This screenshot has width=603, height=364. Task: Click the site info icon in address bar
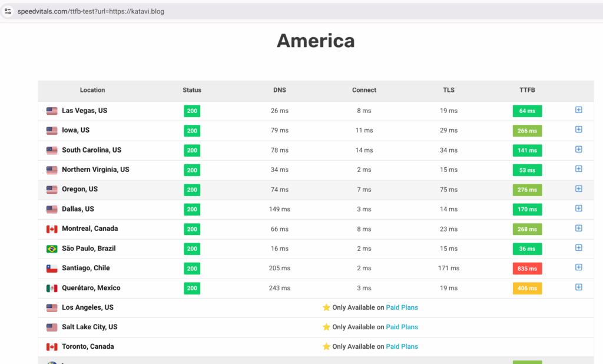(8, 11)
